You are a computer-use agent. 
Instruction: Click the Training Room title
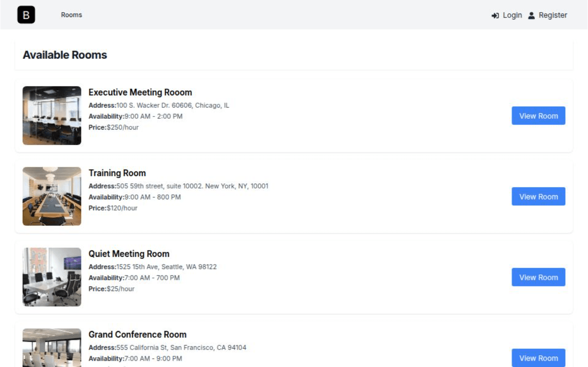point(117,173)
